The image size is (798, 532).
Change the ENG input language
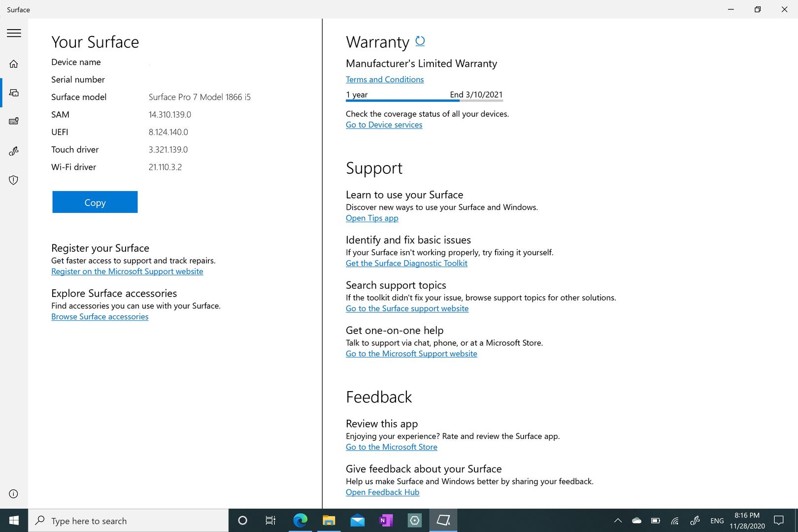pos(717,520)
